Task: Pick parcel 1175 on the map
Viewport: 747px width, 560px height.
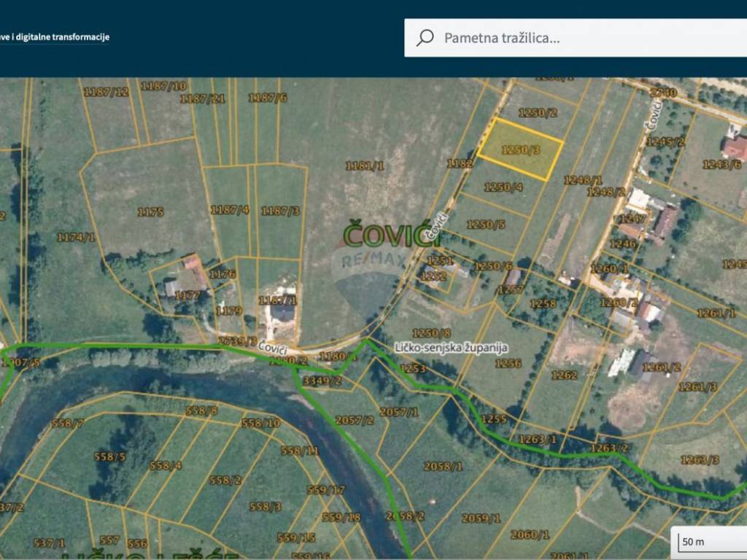Action: point(150,212)
